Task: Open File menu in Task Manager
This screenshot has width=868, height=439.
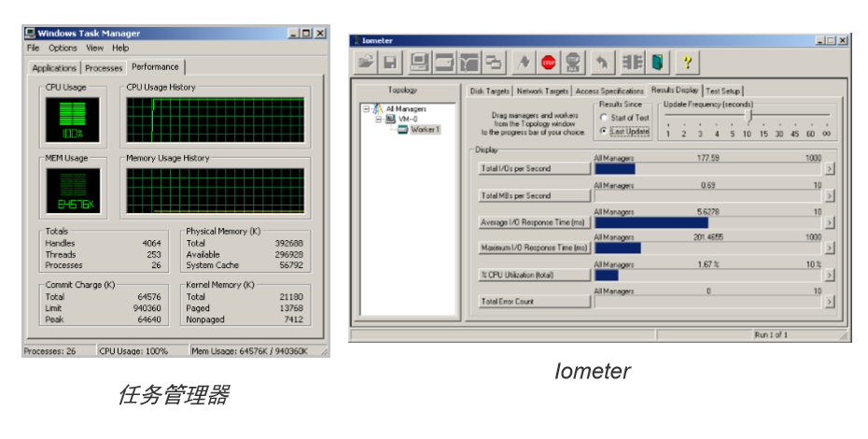Action: 34,49
